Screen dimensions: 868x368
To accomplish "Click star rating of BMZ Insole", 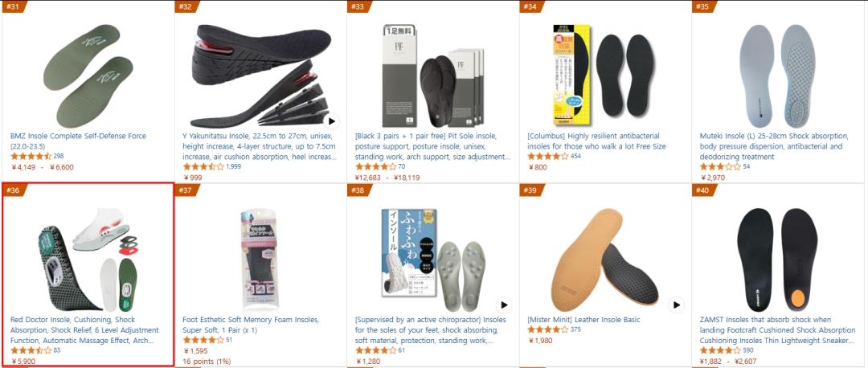I will pyautogui.click(x=31, y=157).
